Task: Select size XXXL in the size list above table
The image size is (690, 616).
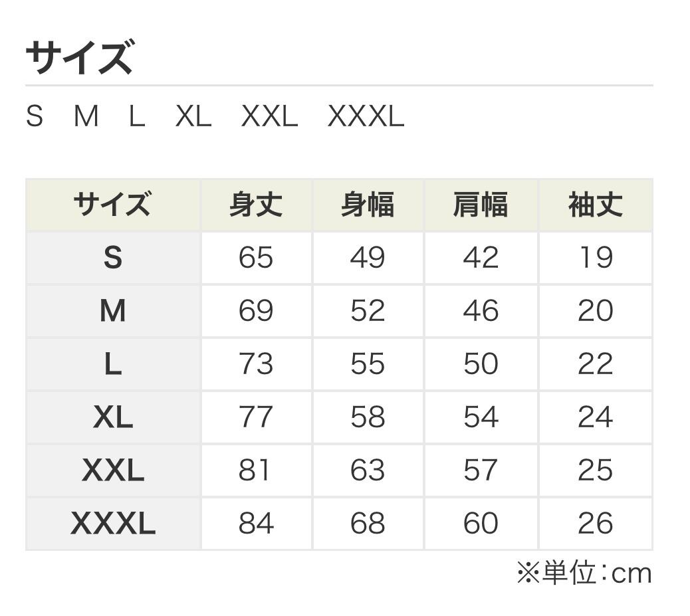Action: (x=366, y=118)
